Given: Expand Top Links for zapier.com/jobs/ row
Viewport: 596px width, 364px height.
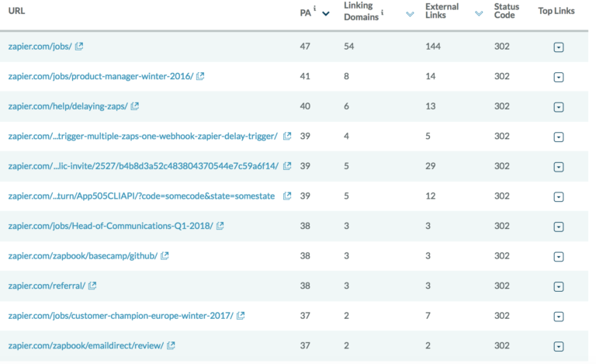Looking at the screenshot, I should click(x=559, y=47).
